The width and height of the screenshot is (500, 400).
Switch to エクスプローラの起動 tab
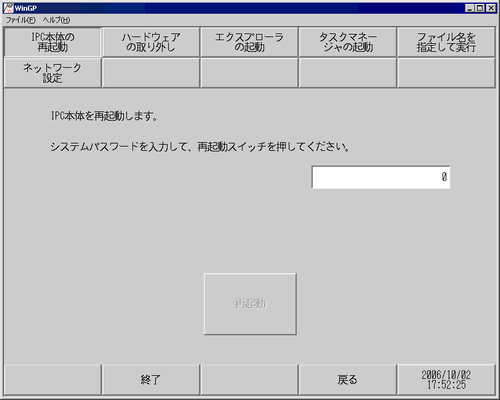249,42
